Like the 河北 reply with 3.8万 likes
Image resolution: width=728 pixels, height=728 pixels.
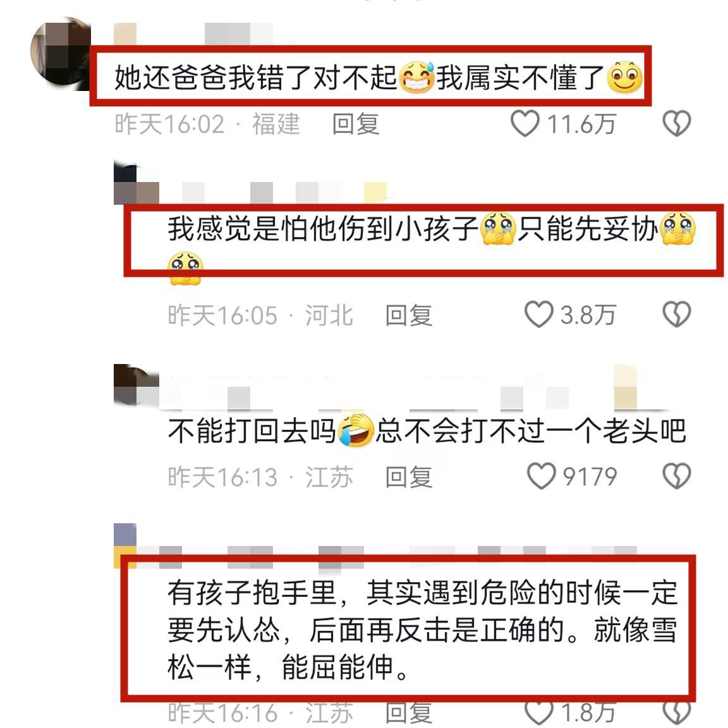pos(538,314)
